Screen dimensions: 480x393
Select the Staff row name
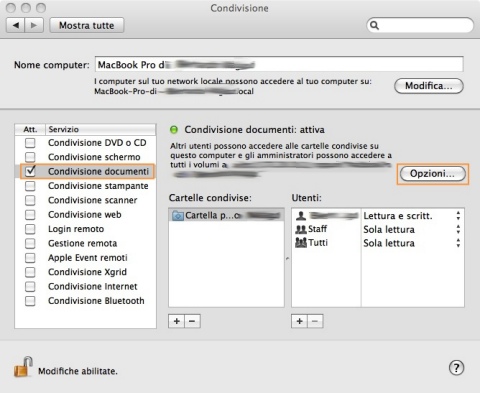point(317,229)
